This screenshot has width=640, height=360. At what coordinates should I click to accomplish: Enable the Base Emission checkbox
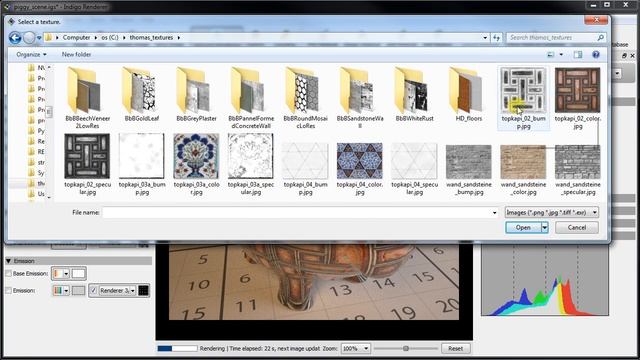[x=8, y=273]
